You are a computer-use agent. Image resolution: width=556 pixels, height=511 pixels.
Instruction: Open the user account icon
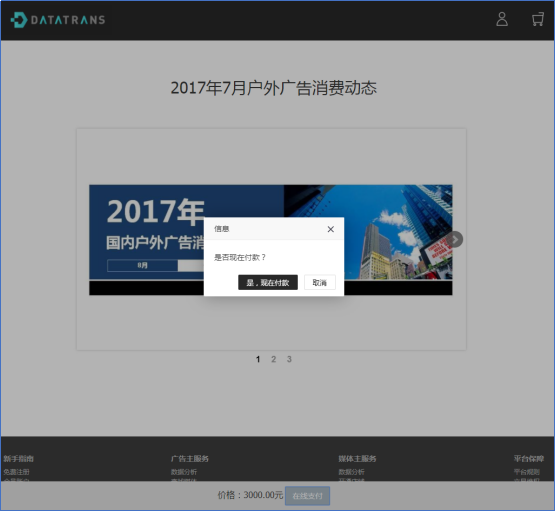pos(502,19)
